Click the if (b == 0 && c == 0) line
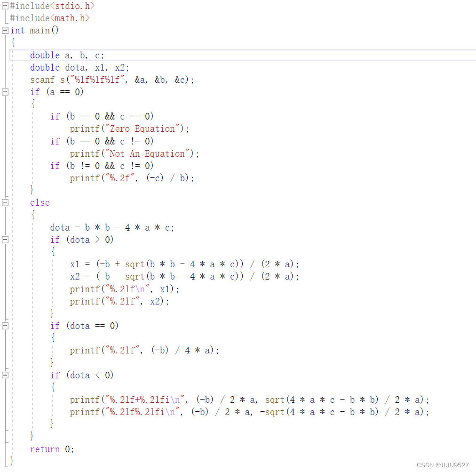 click(102, 116)
